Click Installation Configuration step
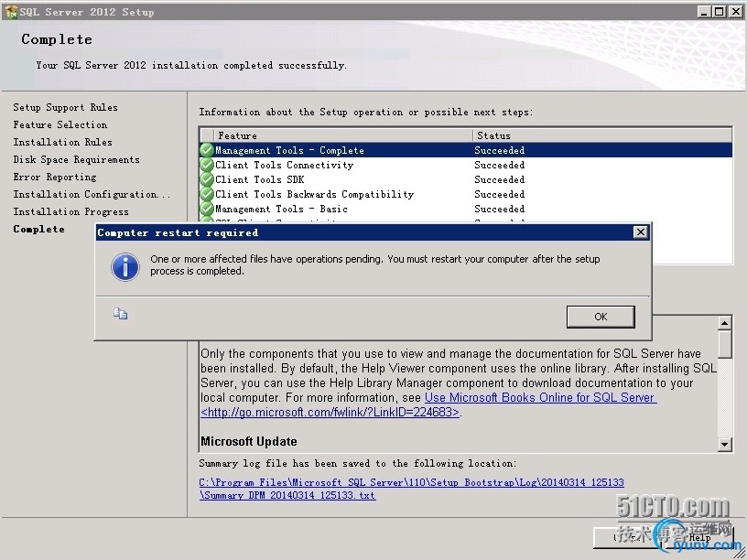747x560 pixels. [x=92, y=194]
